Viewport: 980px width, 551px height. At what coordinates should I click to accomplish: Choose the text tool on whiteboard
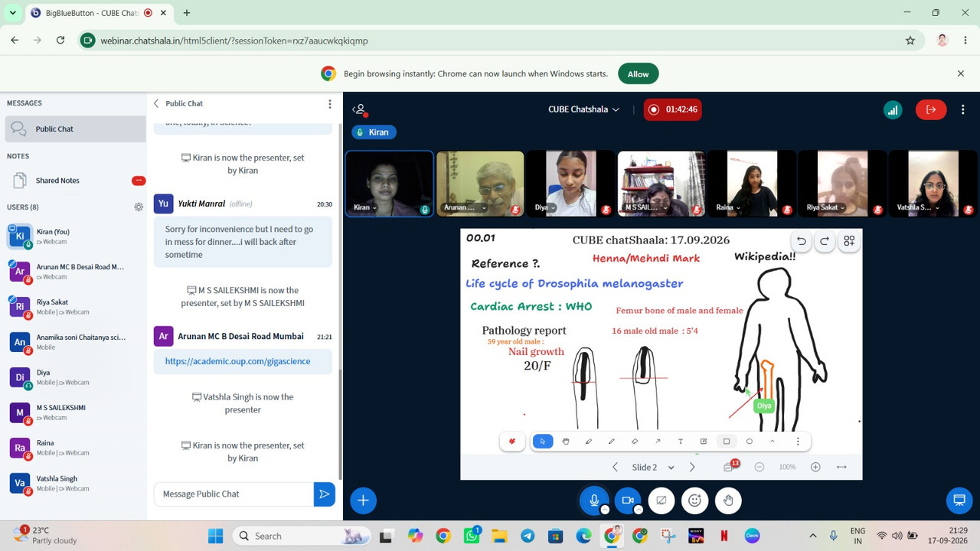click(681, 442)
